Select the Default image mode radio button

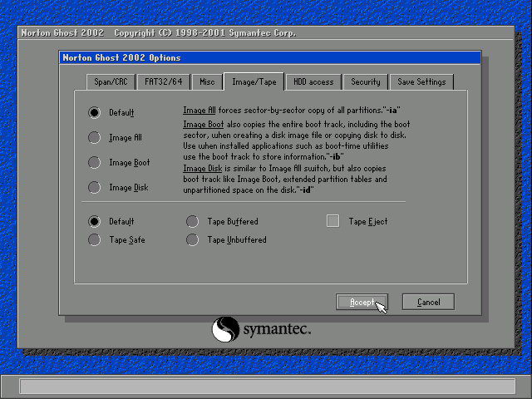[94, 112]
